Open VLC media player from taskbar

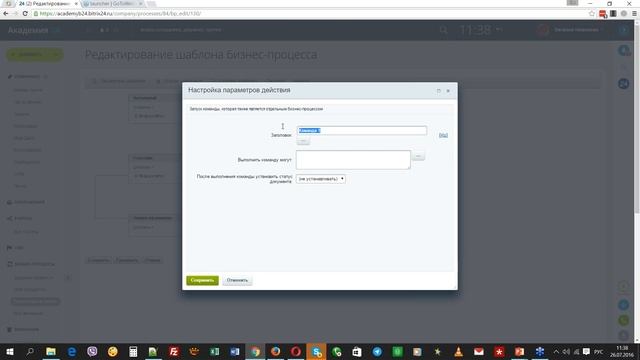[x=458, y=351]
